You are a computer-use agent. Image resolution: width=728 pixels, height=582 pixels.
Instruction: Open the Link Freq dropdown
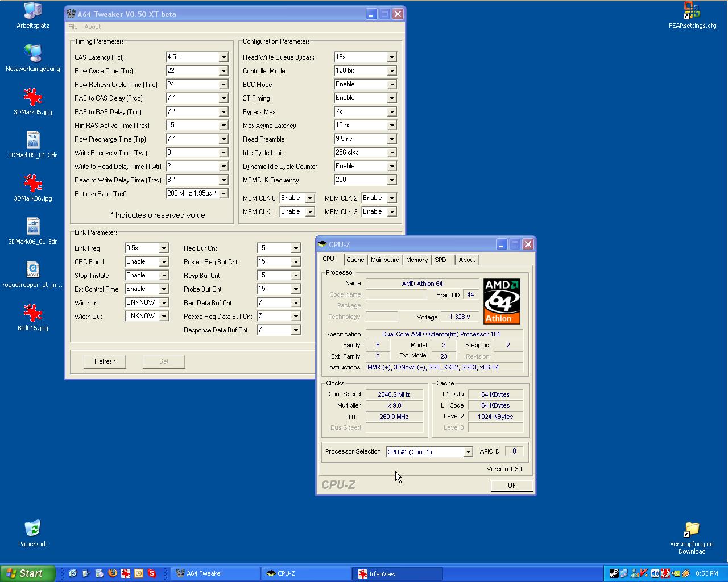coord(164,248)
